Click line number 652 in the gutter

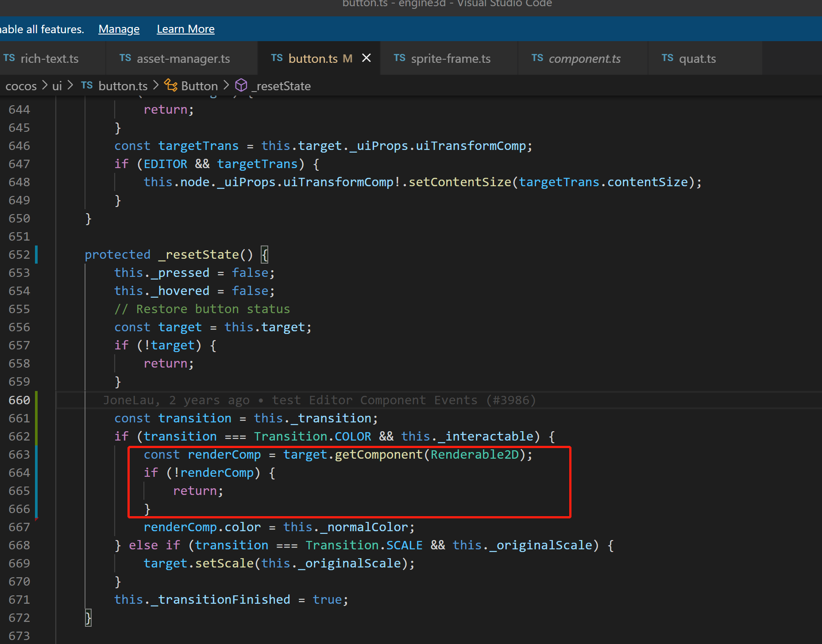(19, 255)
